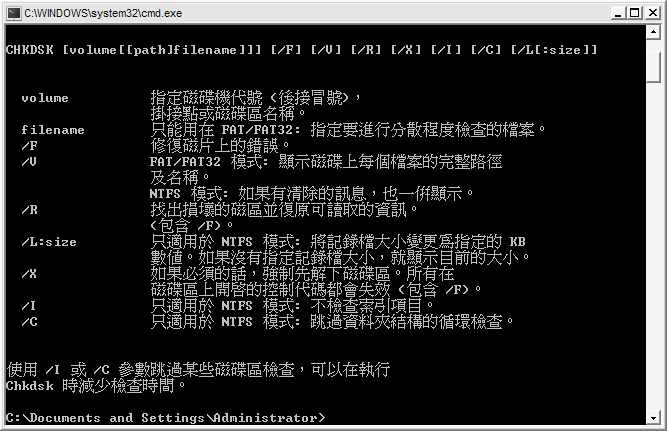Viewport: 667px width, 431px height.
Task: Click the /I switch in the list
Action: (x=29, y=306)
